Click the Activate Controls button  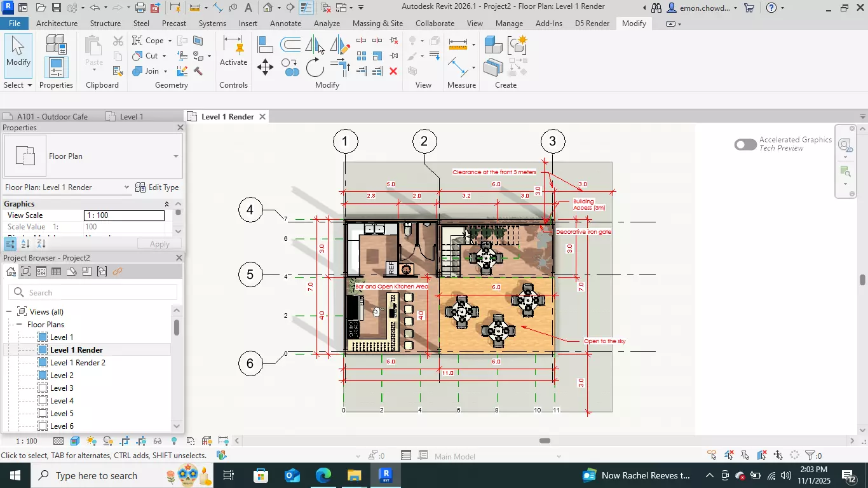click(233, 51)
